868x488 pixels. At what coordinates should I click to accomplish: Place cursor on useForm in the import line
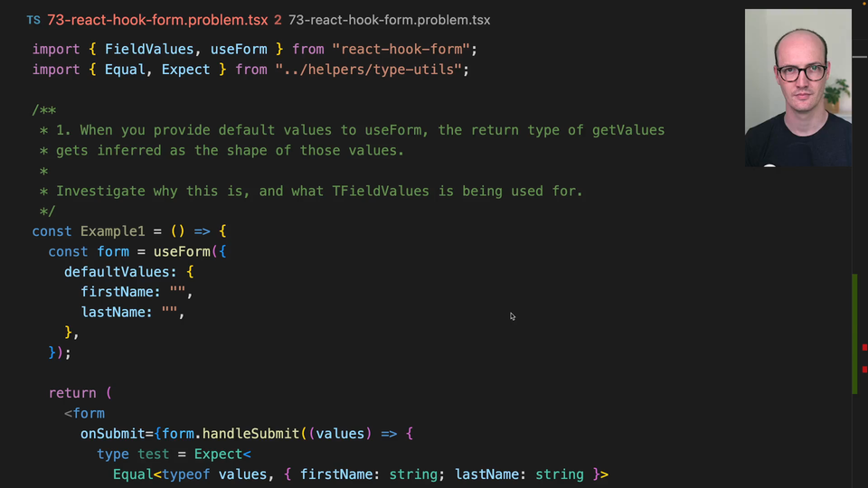pos(239,49)
